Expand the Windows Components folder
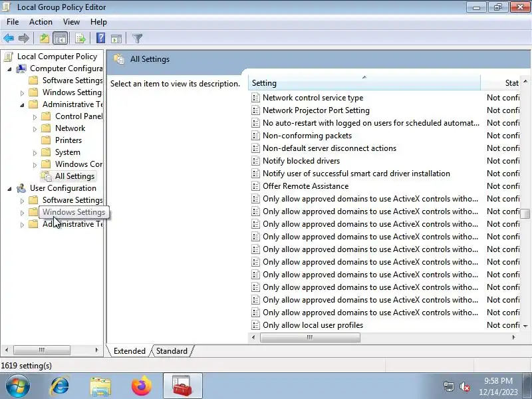The height and width of the screenshot is (399, 532). (x=35, y=165)
